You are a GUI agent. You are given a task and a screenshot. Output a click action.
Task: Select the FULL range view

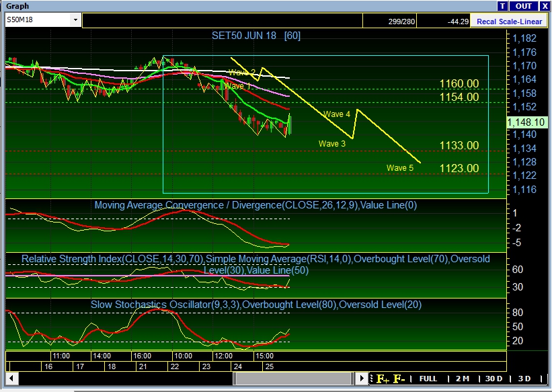point(428,379)
